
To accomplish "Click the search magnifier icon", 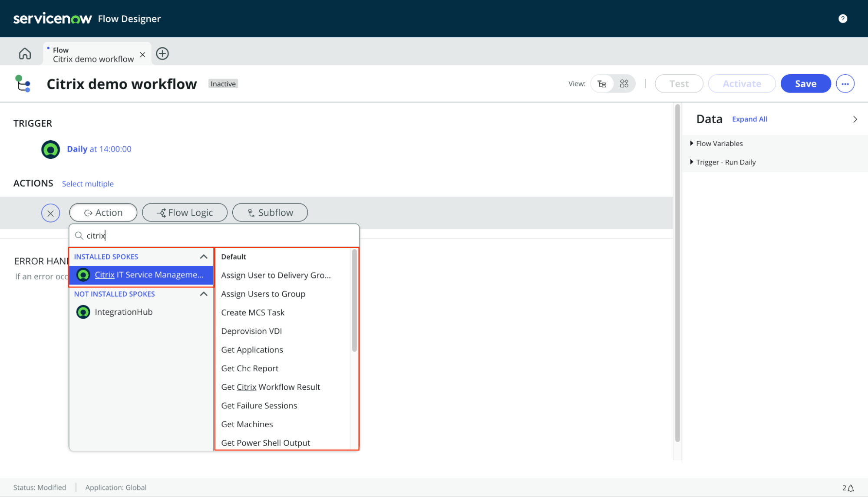I will point(79,235).
